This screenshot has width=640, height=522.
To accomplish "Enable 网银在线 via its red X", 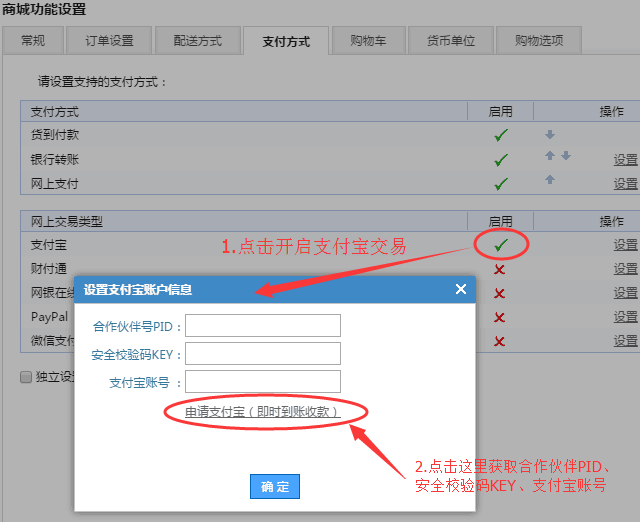I will pos(499,293).
